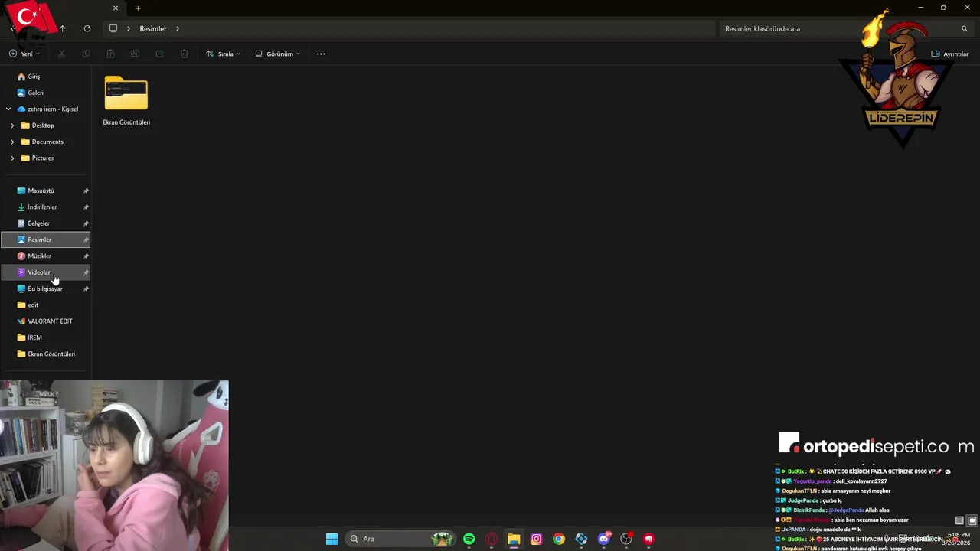Expand chevron after Resimler in address bar
This screenshot has width=980, height=551.
click(178, 28)
